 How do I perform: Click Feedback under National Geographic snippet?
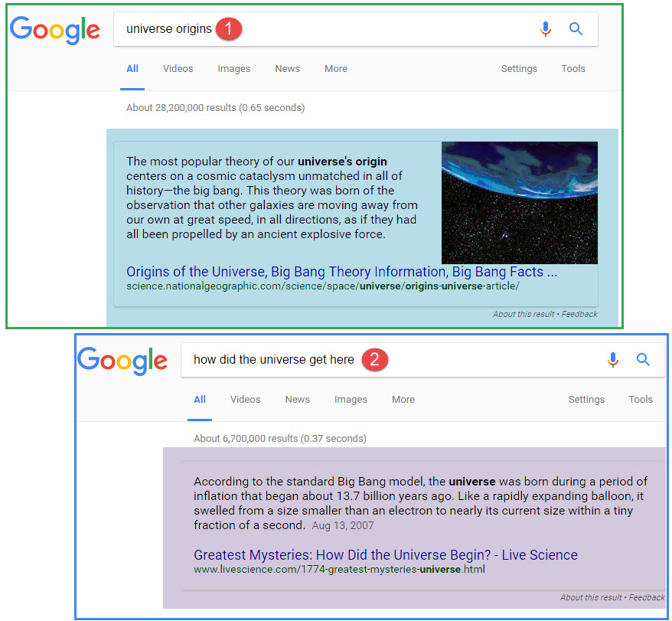click(579, 314)
